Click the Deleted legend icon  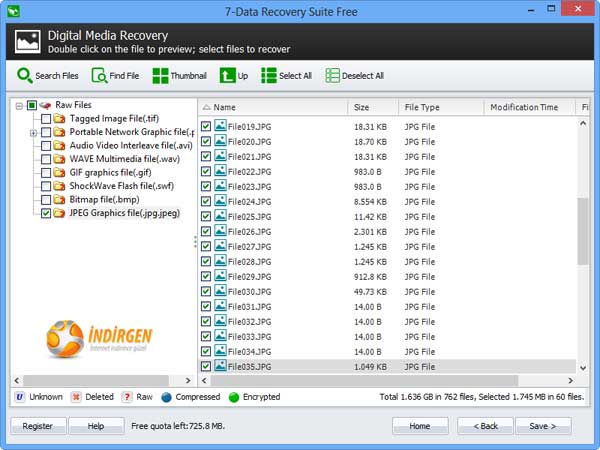coord(76,397)
